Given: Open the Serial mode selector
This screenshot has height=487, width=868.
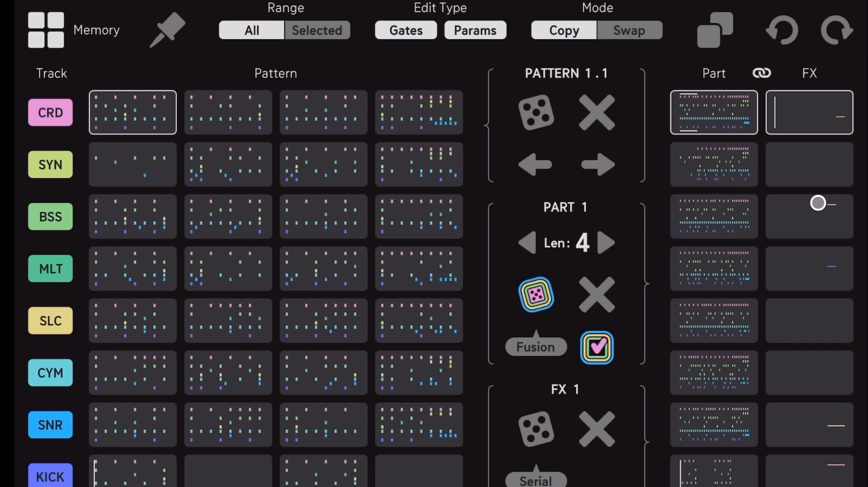Looking at the screenshot, I should (536, 480).
